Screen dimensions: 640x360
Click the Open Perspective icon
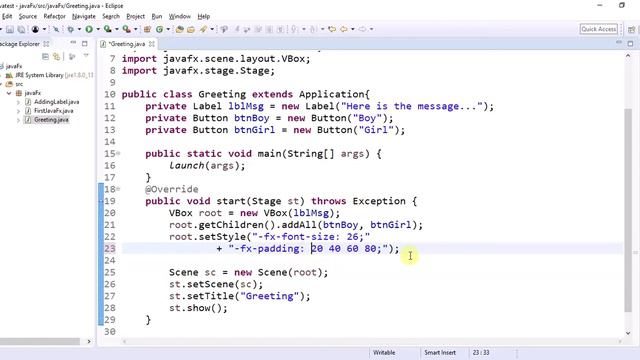pyautogui.click(x=631, y=29)
